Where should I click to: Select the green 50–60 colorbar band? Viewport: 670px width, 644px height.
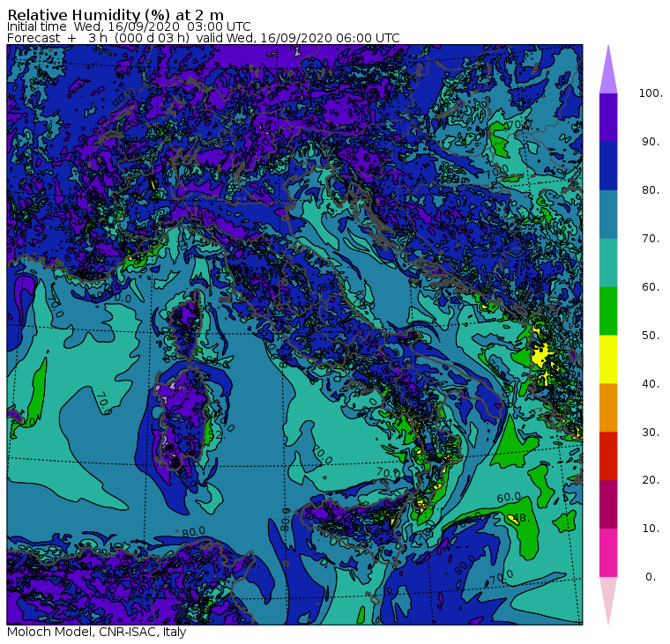(x=608, y=311)
